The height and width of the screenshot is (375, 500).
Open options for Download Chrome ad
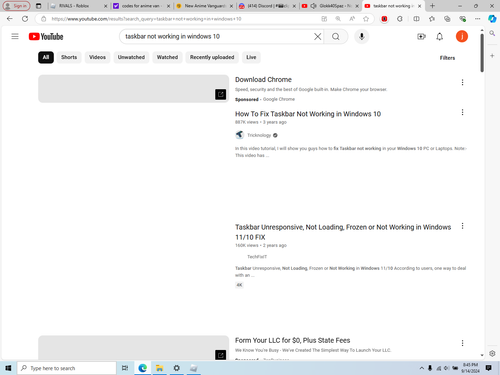462,82
